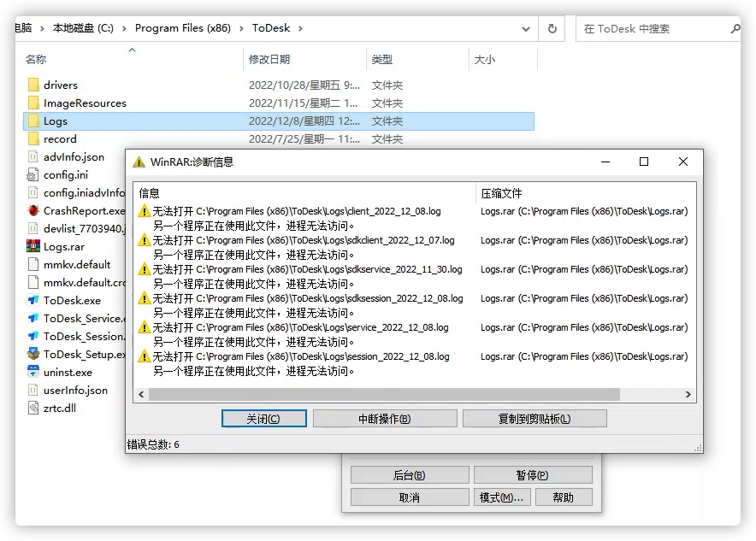Expand the sort chevron above 名称 column
The height and width of the screenshot is (541, 756).
click(132, 50)
